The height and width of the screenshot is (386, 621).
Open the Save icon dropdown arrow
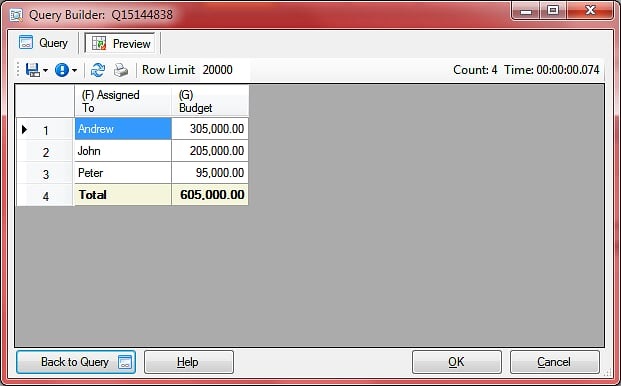click(45, 70)
